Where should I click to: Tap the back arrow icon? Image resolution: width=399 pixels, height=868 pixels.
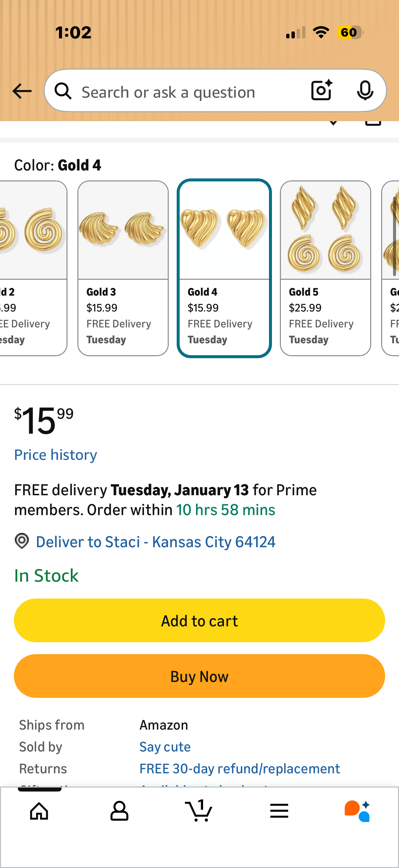tap(22, 91)
